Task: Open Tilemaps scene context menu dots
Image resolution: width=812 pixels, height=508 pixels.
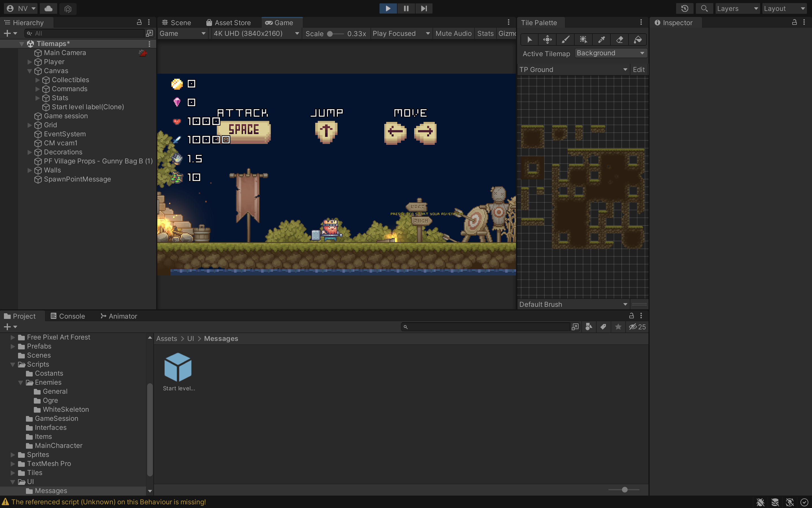Action: (x=149, y=44)
